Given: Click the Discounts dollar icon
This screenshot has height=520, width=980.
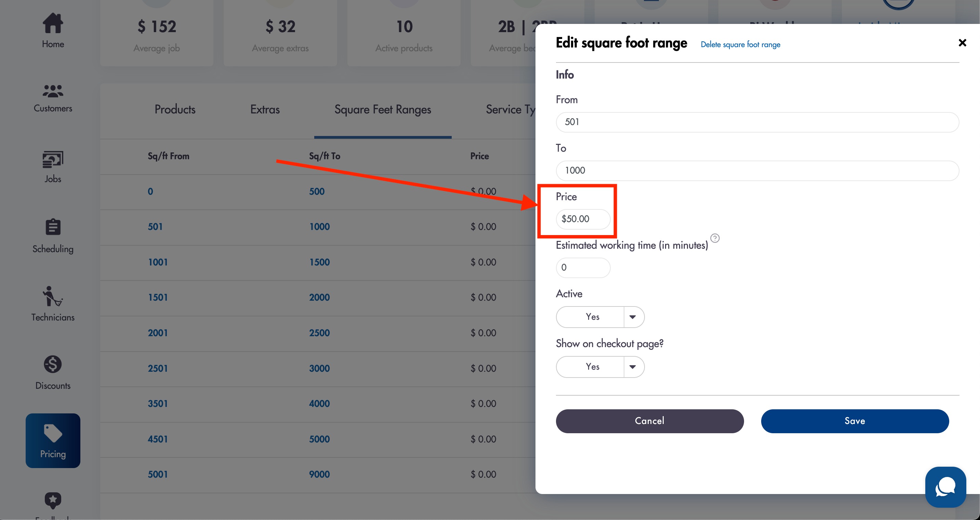Looking at the screenshot, I should coord(53,364).
